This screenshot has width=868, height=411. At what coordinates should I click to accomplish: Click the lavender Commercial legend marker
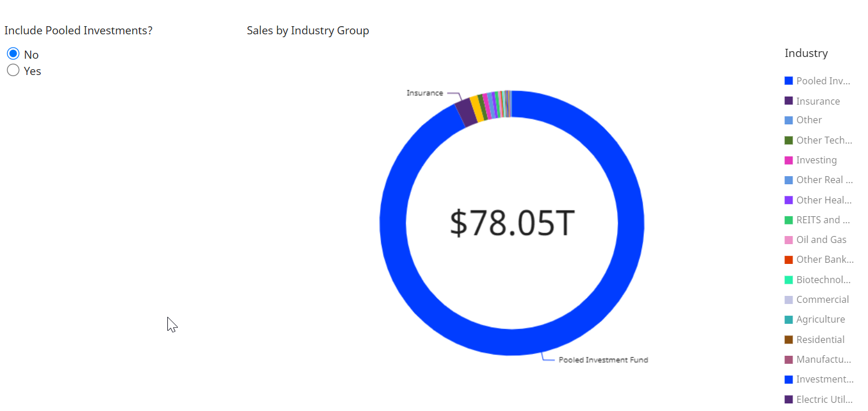[788, 299]
